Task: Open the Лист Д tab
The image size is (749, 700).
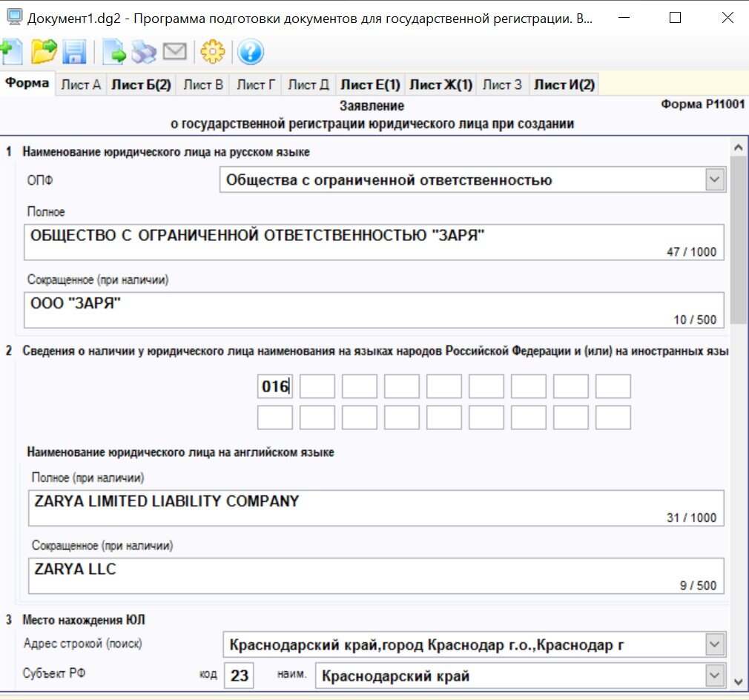Action: coord(308,85)
